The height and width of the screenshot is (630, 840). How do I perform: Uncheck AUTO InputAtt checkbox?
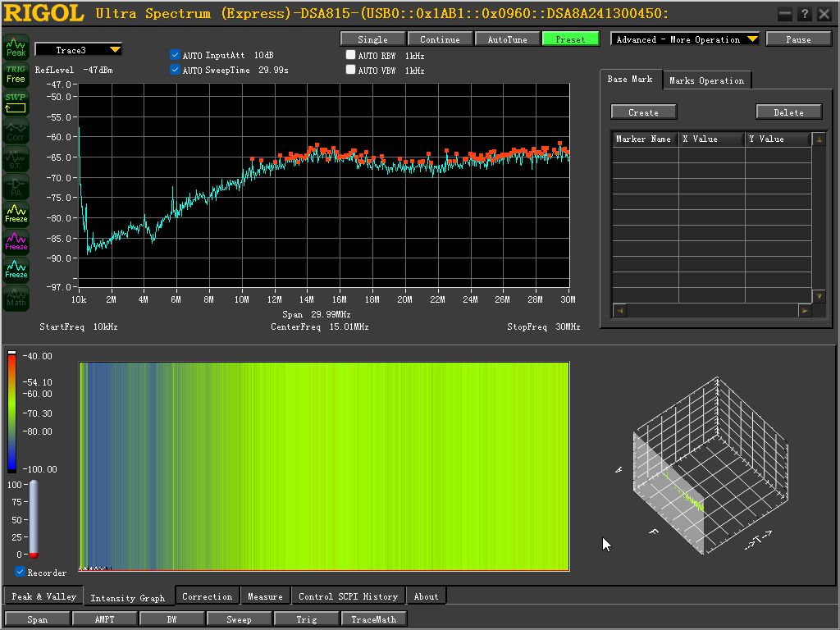[176, 55]
